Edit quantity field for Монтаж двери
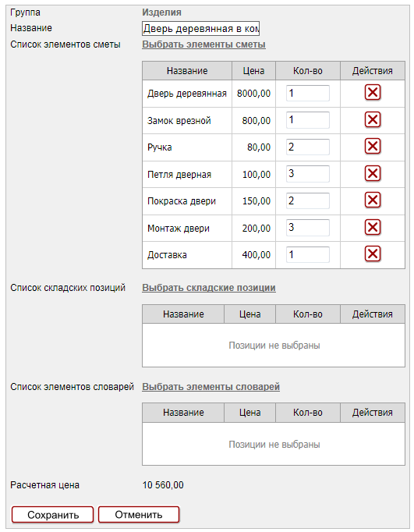The height and width of the screenshot is (532, 414). pyautogui.click(x=307, y=228)
